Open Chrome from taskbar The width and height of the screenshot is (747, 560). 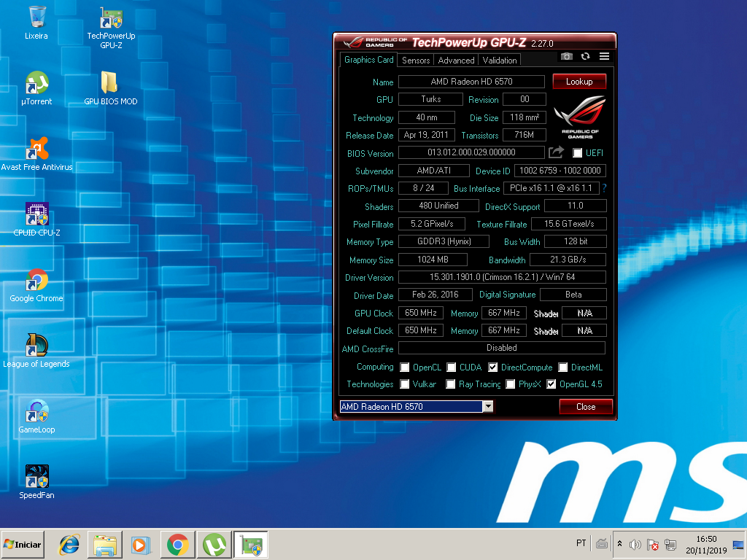pos(178,544)
